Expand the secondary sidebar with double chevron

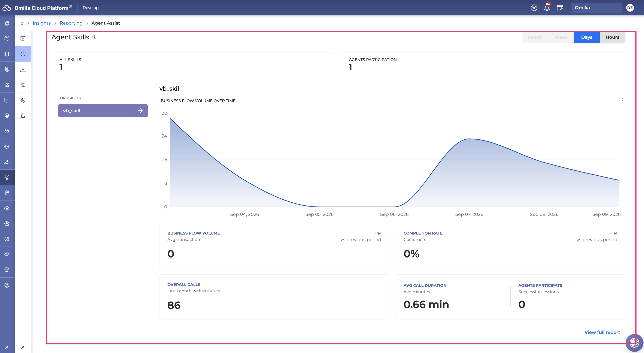tap(23, 347)
